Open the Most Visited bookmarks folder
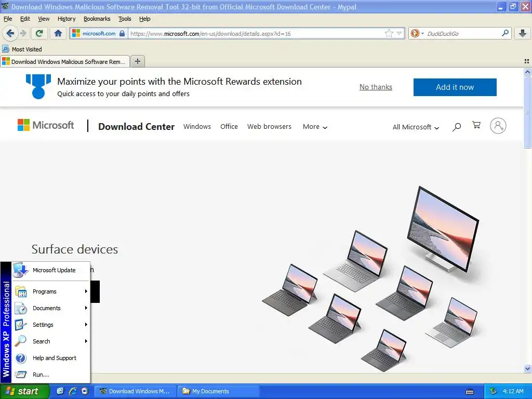The image size is (532, 399). (22, 49)
